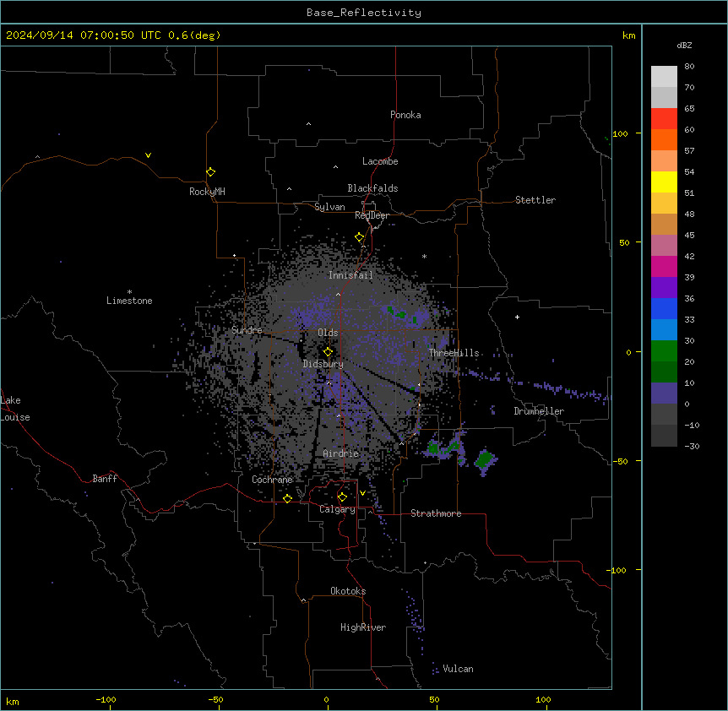Select the bright yellow 54 dBZ legend swatch
This screenshot has width=728, height=711.
click(x=664, y=182)
